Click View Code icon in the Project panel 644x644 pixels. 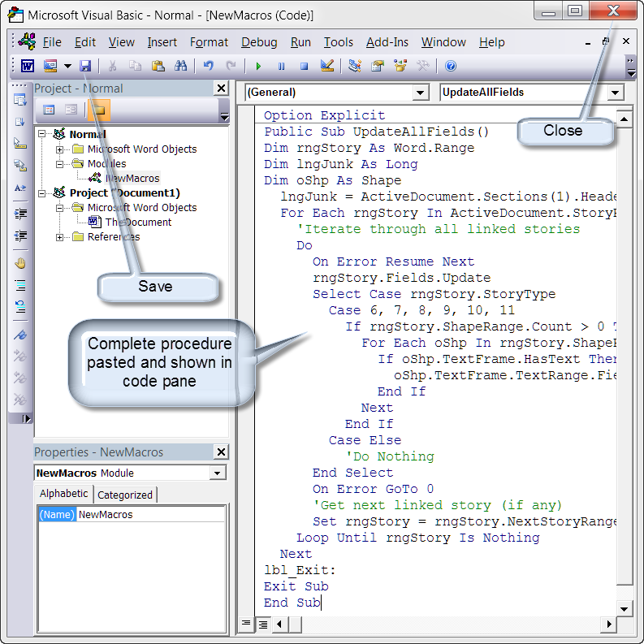(x=49, y=110)
